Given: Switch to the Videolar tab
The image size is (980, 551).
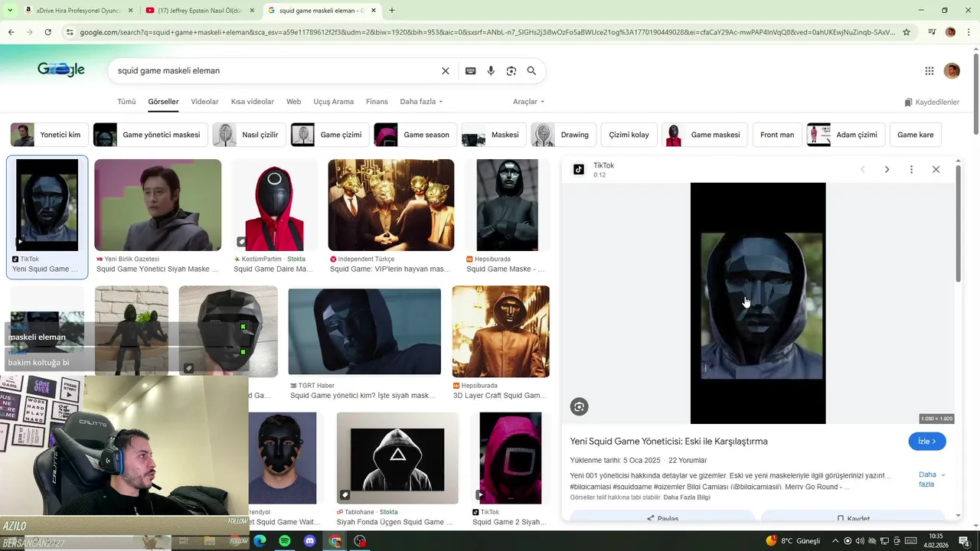Looking at the screenshot, I should (x=204, y=102).
